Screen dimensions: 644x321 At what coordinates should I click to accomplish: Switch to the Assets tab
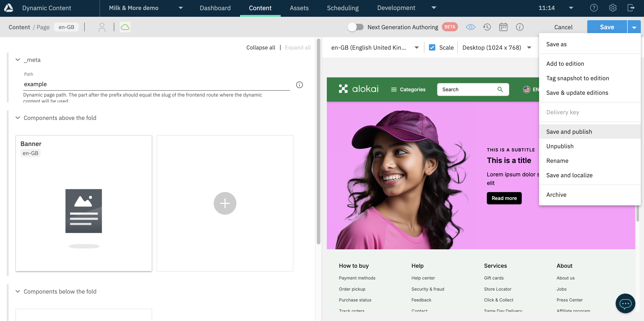pos(299,8)
